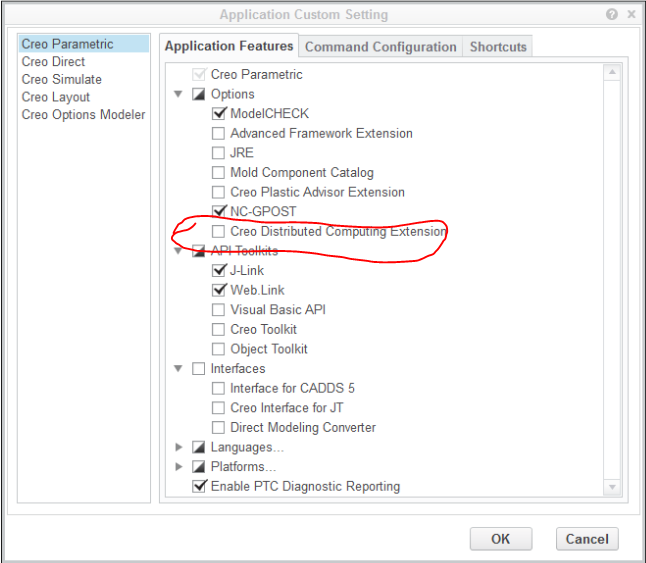Viewport: 646px width, 563px height.
Task: Click the disabled Creo Parametric checkbox
Action: (199, 74)
